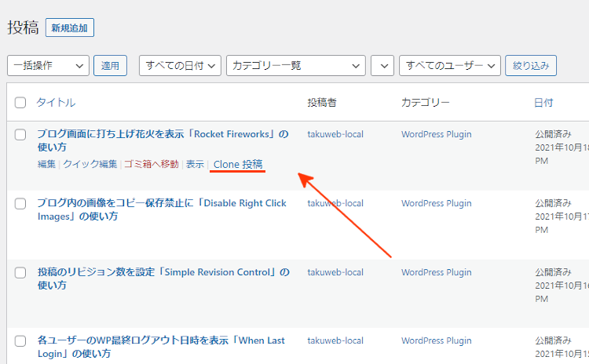Sort by タイトル column header
The height and width of the screenshot is (364, 589).
(56, 103)
